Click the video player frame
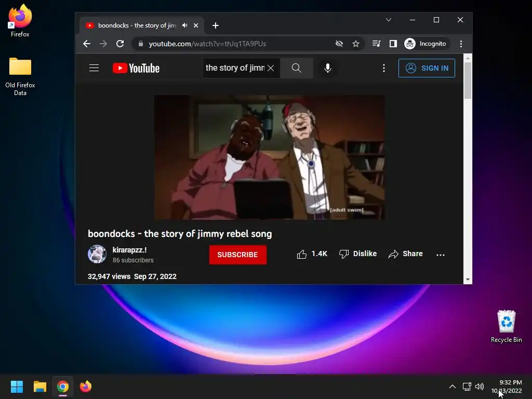 point(270,157)
